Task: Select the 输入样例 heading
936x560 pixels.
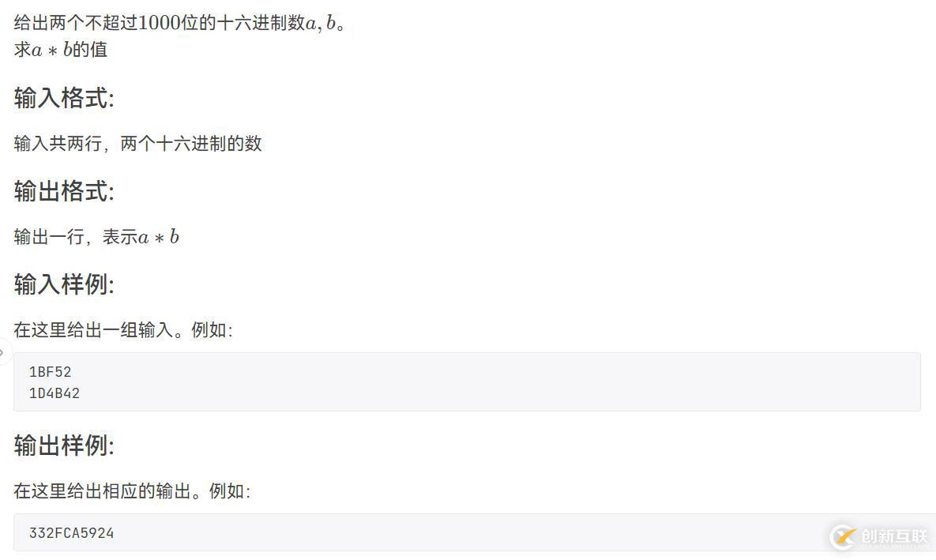Action: point(64,284)
